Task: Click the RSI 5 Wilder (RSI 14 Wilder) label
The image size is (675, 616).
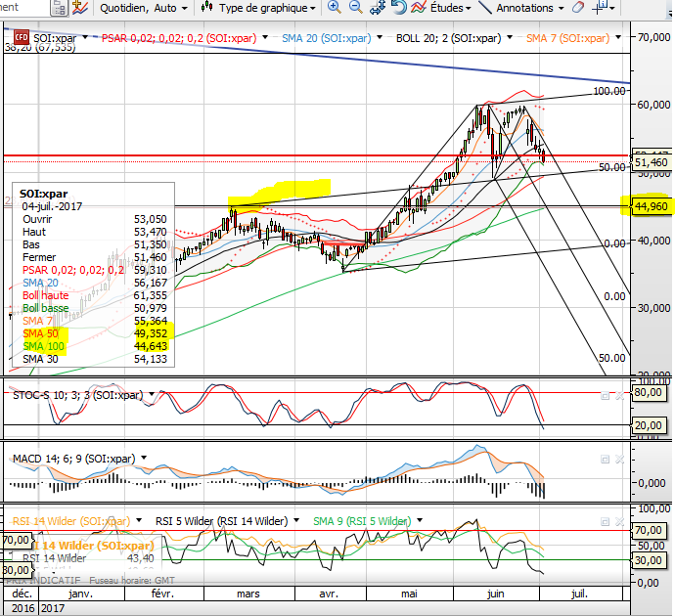Action: coord(221,521)
